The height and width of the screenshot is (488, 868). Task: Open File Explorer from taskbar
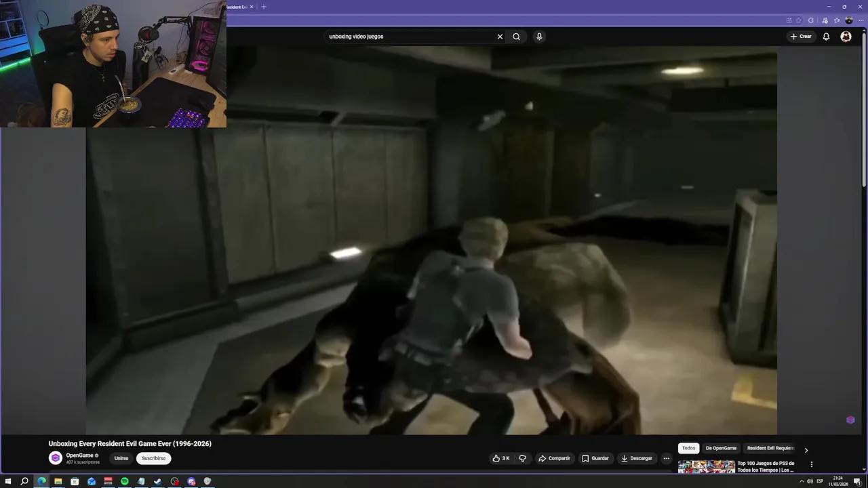(58, 481)
